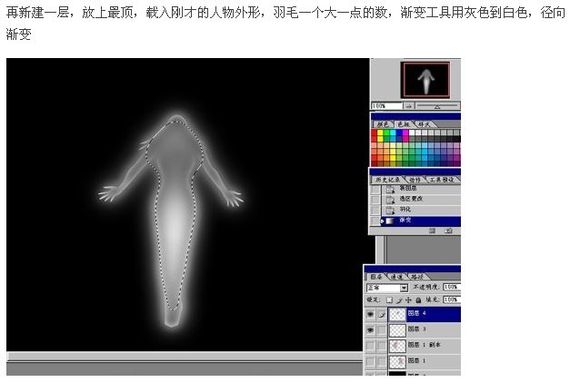
Task: Hide layer 图层 4 via eye icon
Action: (x=370, y=314)
